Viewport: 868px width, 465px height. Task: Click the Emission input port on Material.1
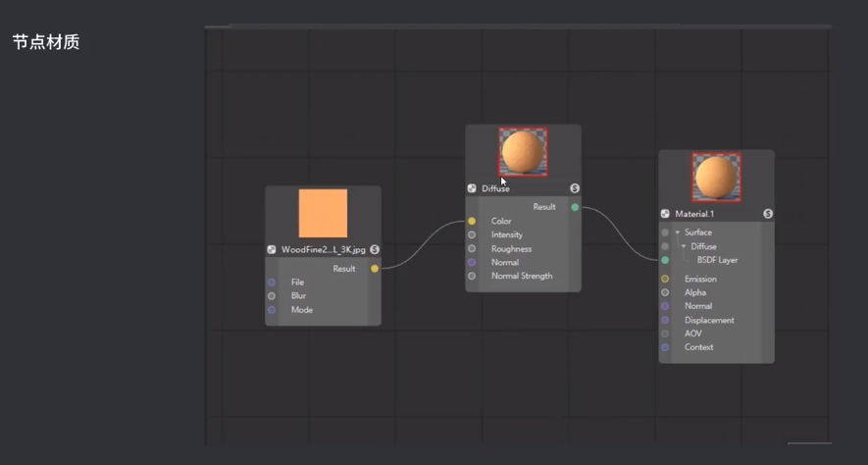[665, 279]
